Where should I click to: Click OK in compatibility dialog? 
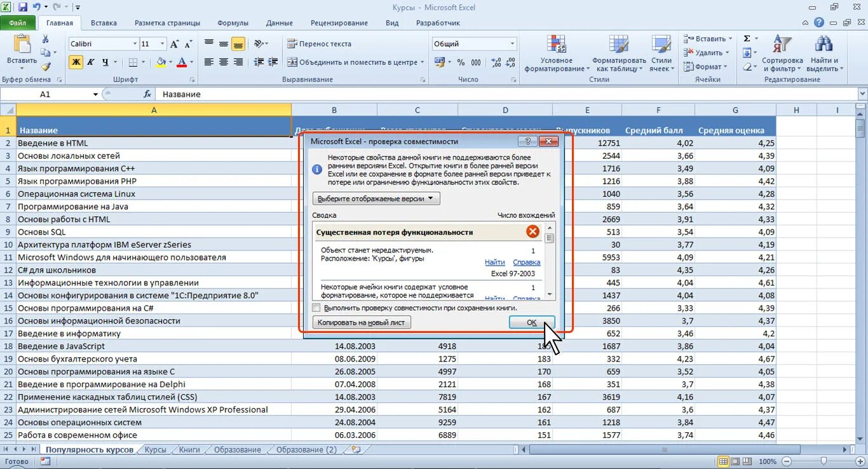tap(532, 322)
